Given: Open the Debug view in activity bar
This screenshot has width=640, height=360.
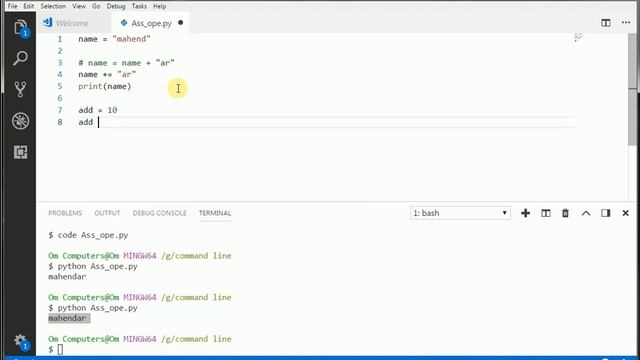Looking at the screenshot, I should (20, 121).
